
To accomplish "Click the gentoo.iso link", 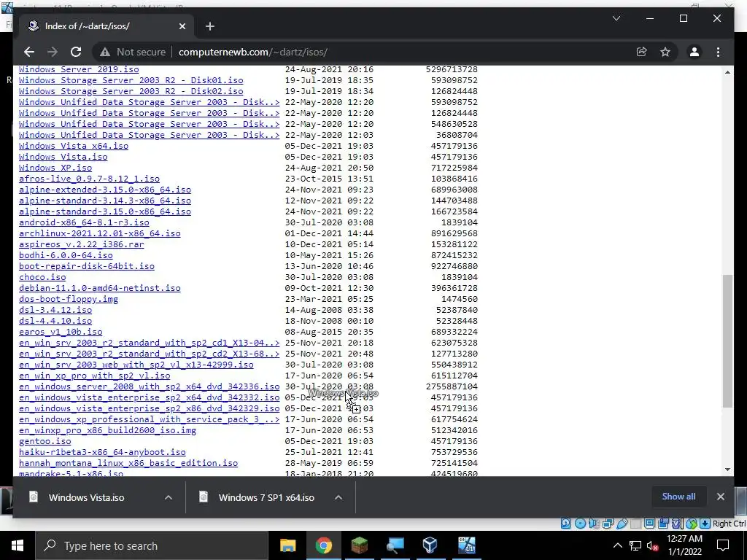I will coord(44,441).
